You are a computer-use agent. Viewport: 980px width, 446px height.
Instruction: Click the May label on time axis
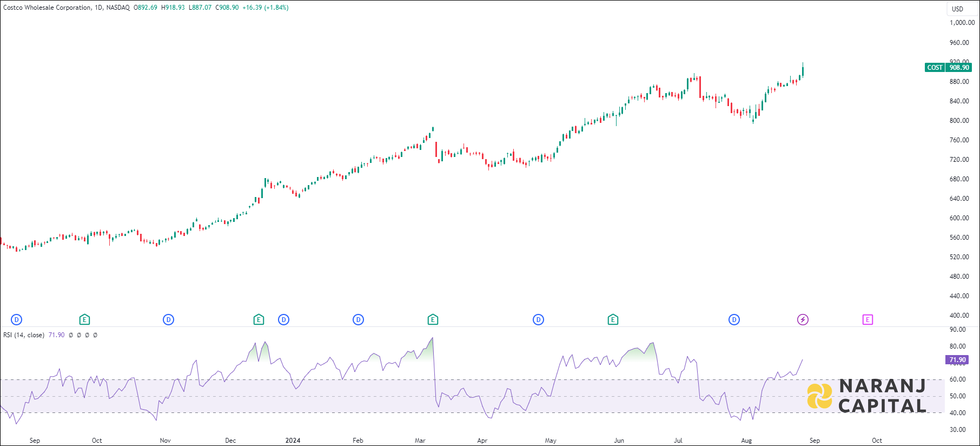click(551, 441)
